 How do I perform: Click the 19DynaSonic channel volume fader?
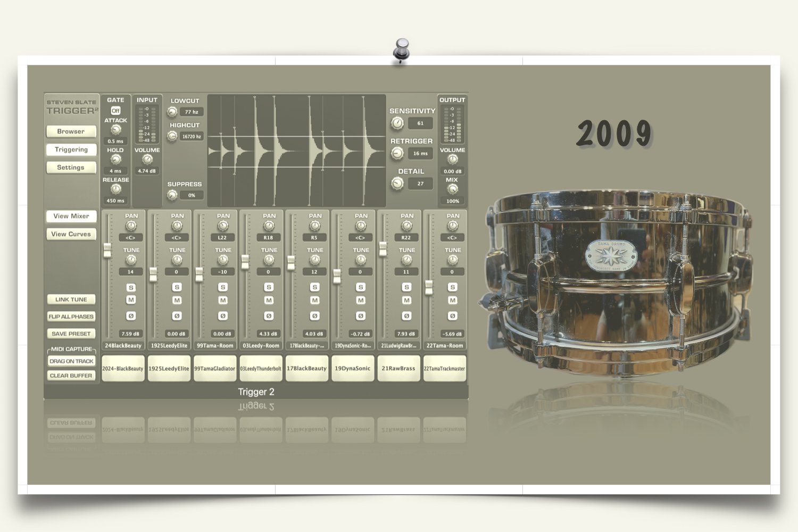click(x=337, y=276)
